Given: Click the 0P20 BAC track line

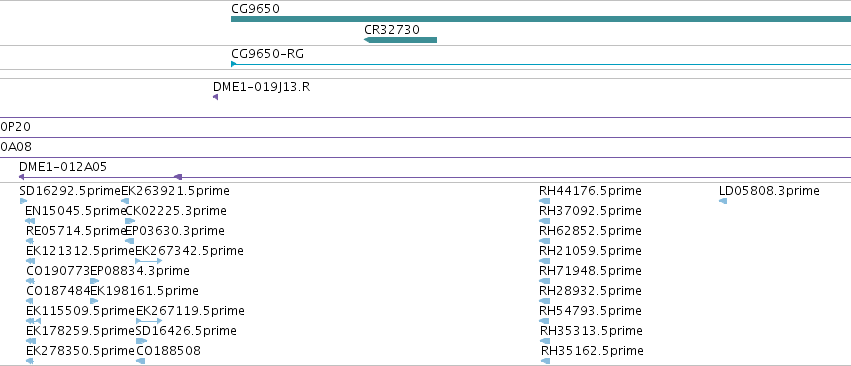Looking at the screenshot, I should pyautogui.click(x=426, y=137).
